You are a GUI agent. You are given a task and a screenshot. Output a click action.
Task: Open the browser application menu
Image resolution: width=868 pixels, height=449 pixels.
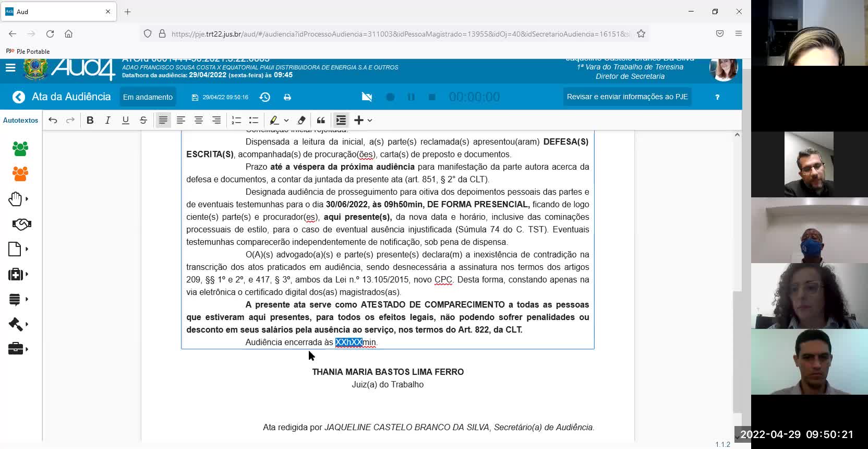pos(739,33)
